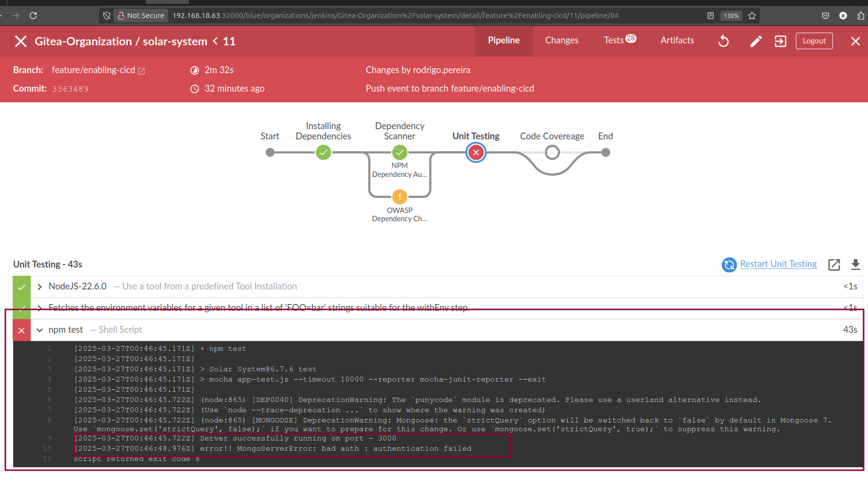Bookmark this page with the star
868x478 pixels.
coord(752,16)
